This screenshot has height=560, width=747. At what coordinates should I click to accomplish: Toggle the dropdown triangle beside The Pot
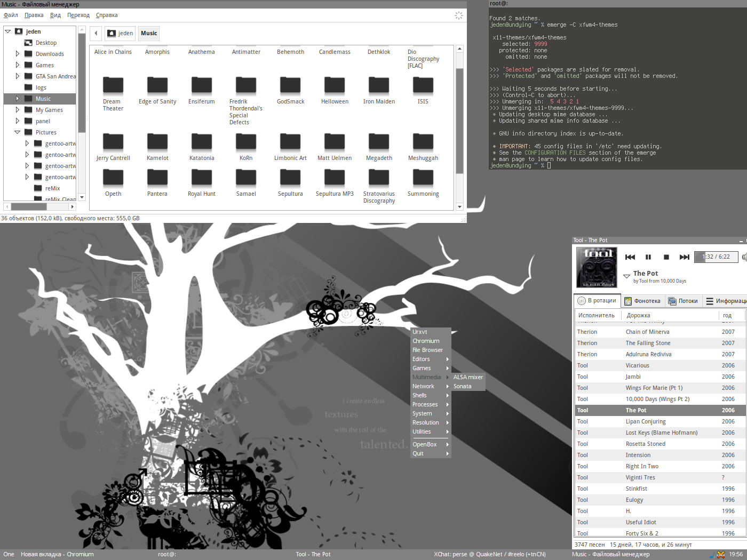tap(626, 276)
